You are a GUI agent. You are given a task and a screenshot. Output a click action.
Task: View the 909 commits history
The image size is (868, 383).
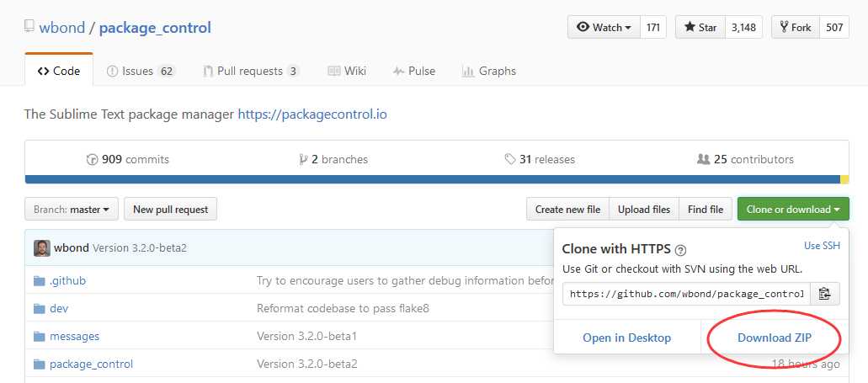coord(128,159)
